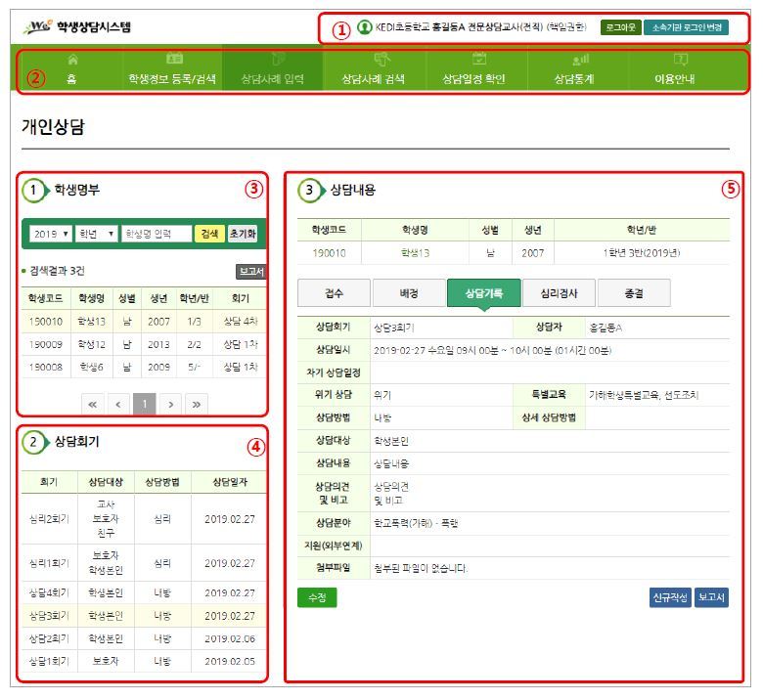Image resolution: width=763 pixels, height=700 pixels.
Task: Jump to last page of student list
Action: (195, 403)
